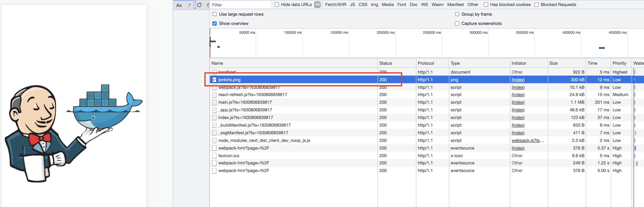Filter requests by JS type

[x=352, y=4]
